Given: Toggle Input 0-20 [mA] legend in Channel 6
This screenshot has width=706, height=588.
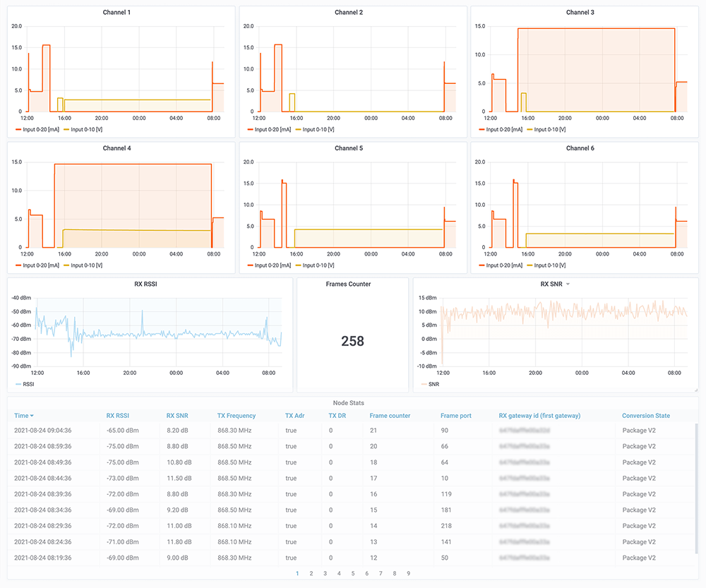Looking at the screenshot, I should [x=501, y=265].
